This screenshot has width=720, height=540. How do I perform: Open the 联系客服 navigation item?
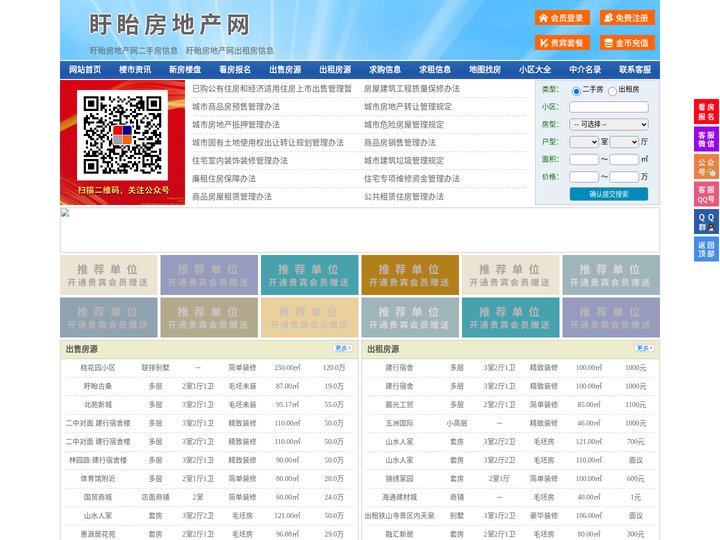(x=635, y=70)
